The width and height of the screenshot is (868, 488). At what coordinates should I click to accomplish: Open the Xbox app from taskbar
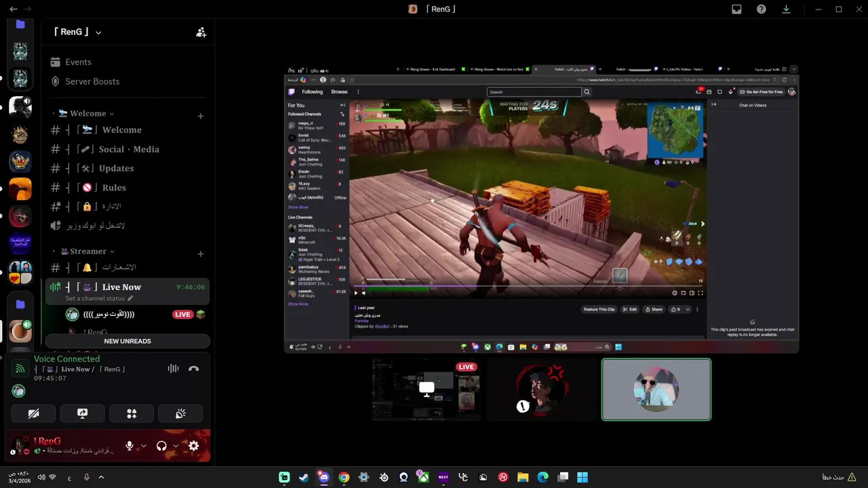click(x=423, y=477)
